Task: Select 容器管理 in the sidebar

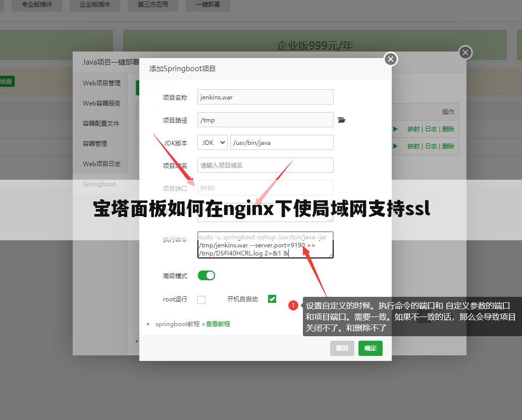Action: tap(95, 144)
